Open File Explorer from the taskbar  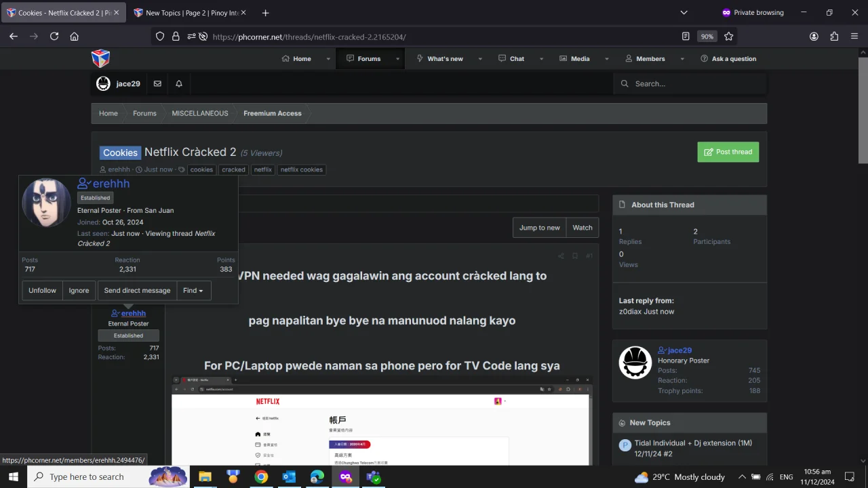point(205,476)
